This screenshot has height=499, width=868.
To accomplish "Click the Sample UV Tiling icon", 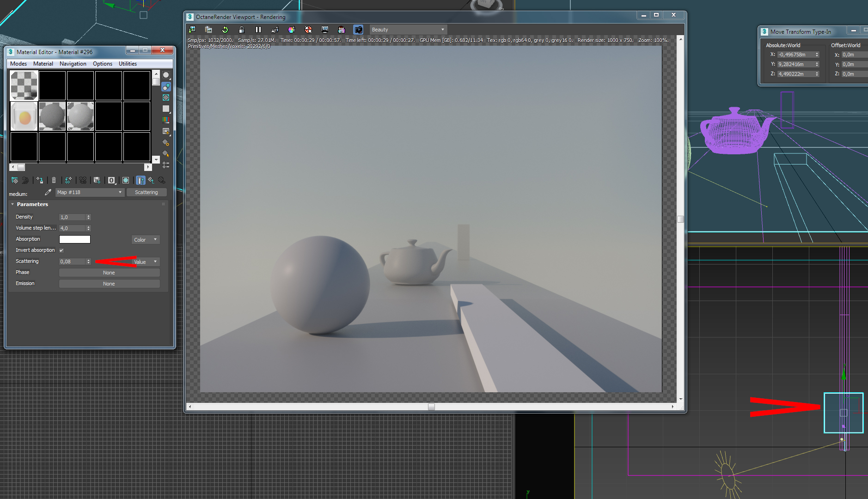I will (x=166, y=109).
